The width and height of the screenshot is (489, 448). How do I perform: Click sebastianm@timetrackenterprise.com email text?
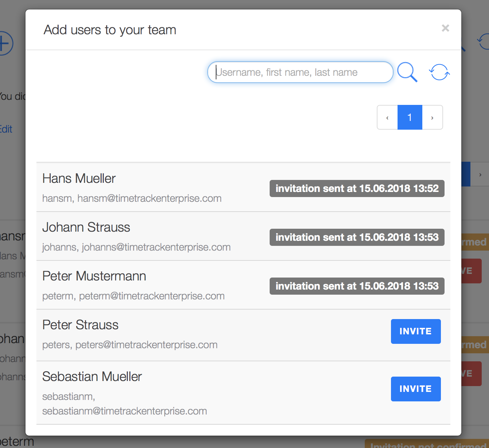click(125, 411)
